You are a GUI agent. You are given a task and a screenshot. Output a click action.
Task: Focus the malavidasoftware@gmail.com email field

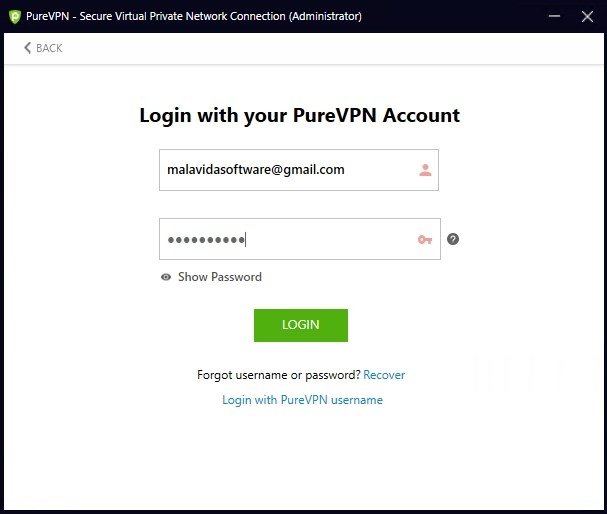(x=299, y=170)
